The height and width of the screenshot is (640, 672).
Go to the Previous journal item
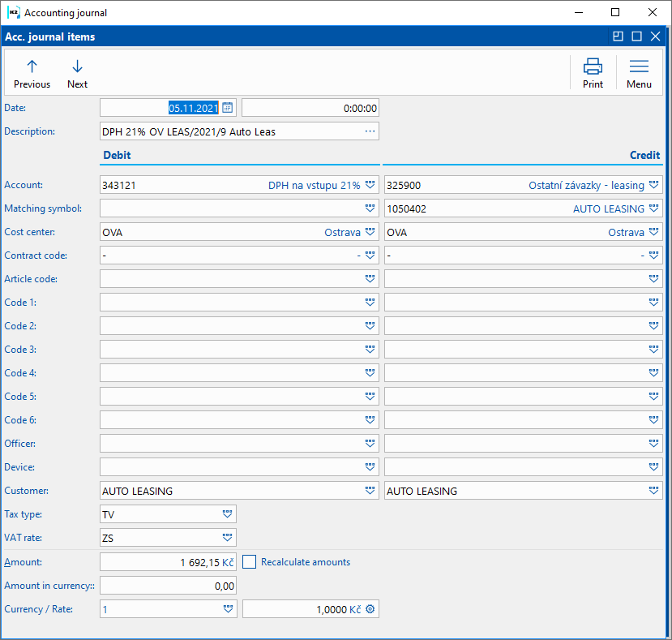[x=32, y=73]
